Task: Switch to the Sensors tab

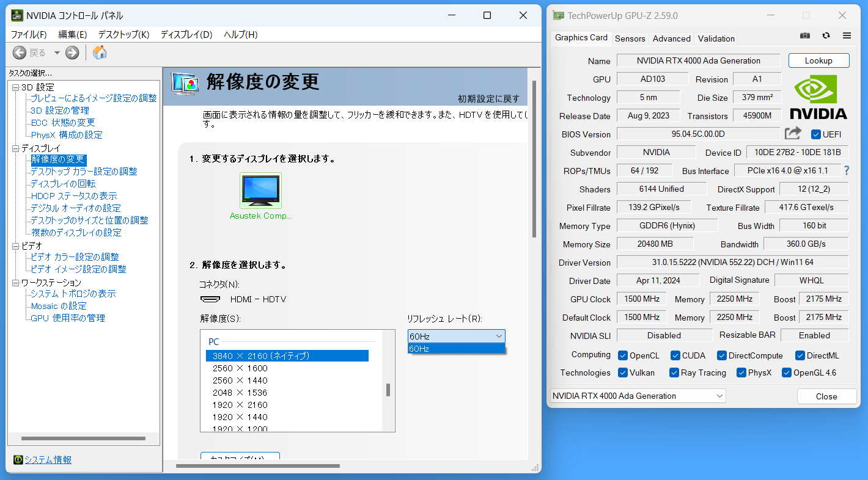Action: coord(630,38)
